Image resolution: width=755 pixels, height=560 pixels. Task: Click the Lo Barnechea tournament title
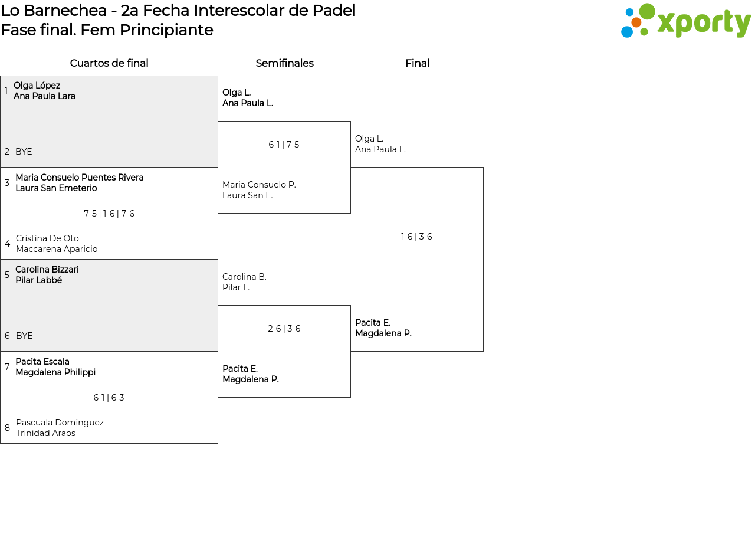point(178,11)
